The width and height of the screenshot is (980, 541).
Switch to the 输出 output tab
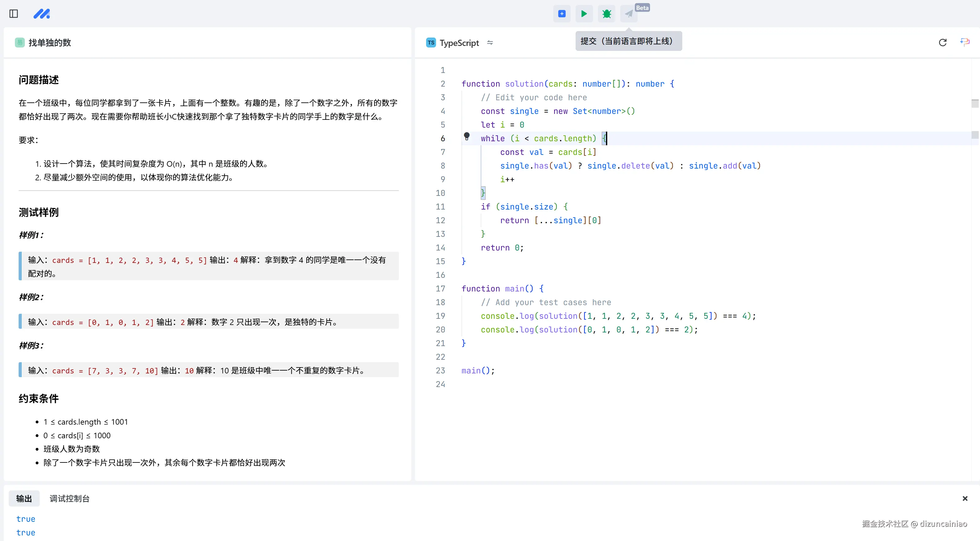coord(24,498)
